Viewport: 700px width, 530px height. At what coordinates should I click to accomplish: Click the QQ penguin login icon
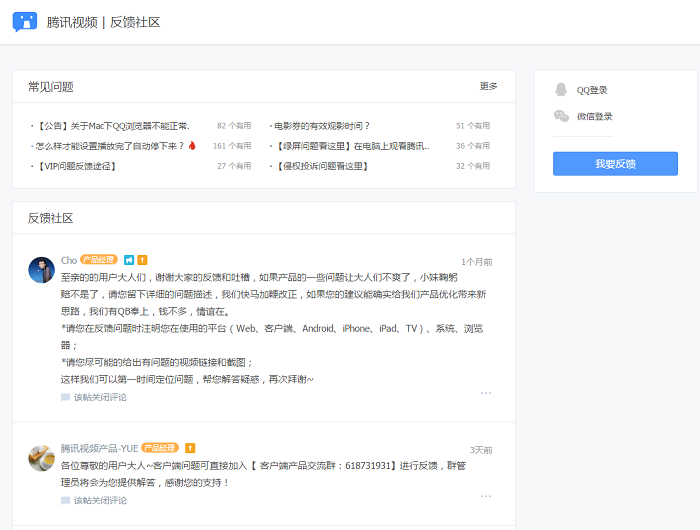click(x=561, y=90)
